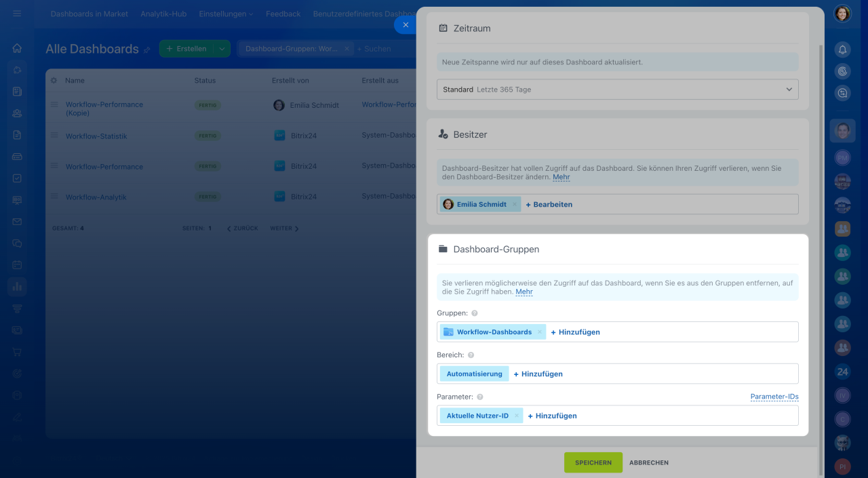Open table settings gear in list header
The image size is (868, 478).
pos(54,80)
